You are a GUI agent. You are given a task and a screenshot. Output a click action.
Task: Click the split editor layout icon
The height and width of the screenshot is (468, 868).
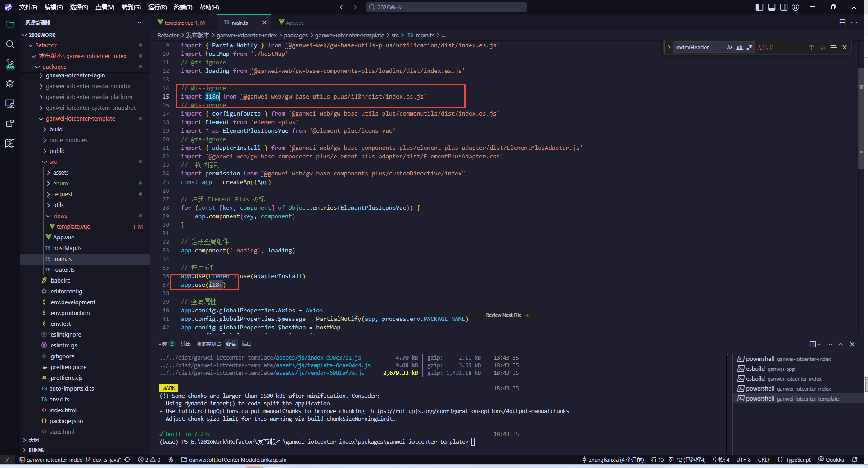tap(842, 22)
